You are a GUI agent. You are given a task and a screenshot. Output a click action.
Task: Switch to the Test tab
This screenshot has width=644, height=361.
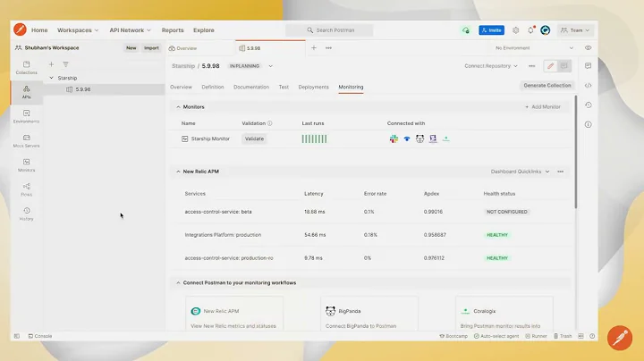point(284,87)
